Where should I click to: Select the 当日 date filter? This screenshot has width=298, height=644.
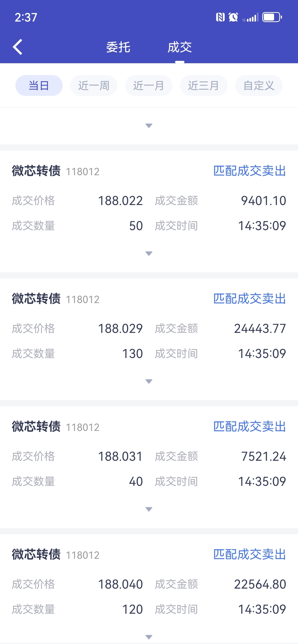tap(39, 85)
